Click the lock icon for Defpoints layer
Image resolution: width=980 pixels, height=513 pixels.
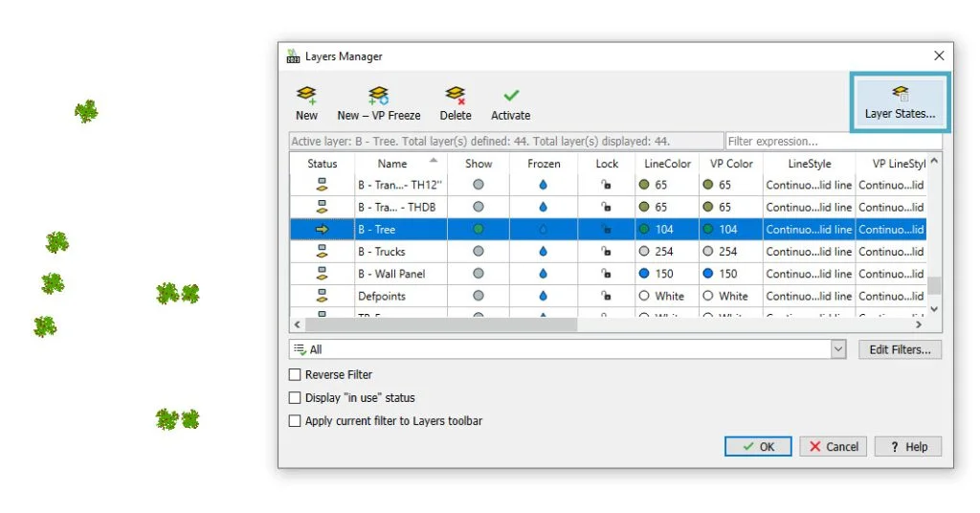607,296
